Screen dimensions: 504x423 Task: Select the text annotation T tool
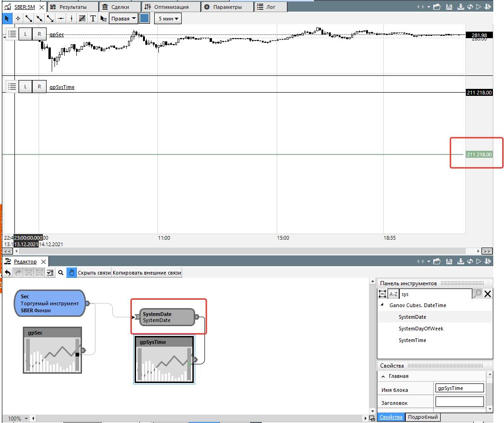(x=93, y=19)
